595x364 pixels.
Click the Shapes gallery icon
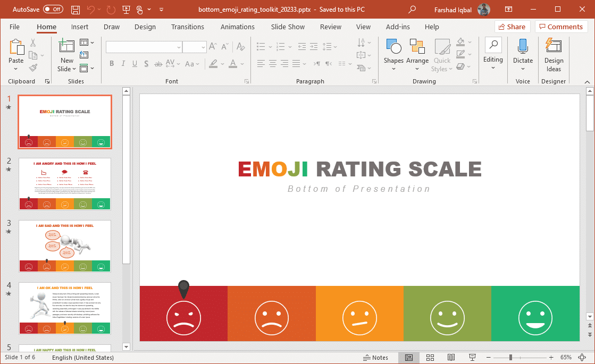click(393, 47)
